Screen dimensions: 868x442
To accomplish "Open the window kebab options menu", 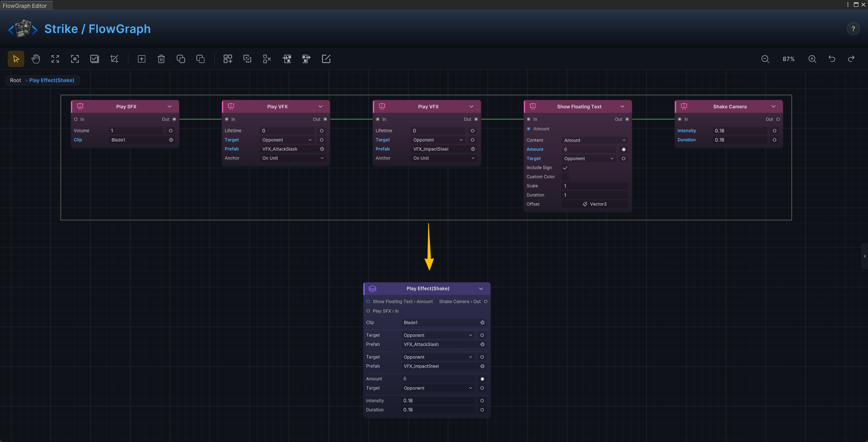I will [848, 5].
